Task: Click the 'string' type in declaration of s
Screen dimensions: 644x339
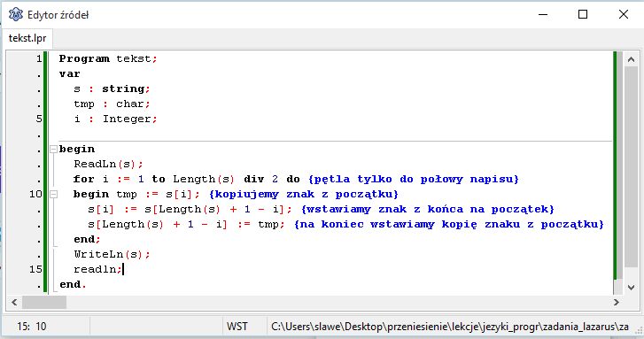Action: click(x=123, y=89)
